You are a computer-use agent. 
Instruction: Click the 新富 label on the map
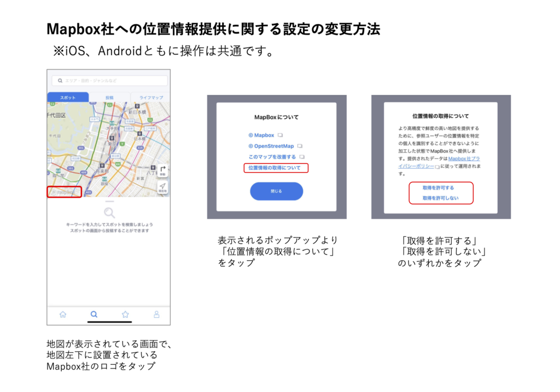[140, 178]
